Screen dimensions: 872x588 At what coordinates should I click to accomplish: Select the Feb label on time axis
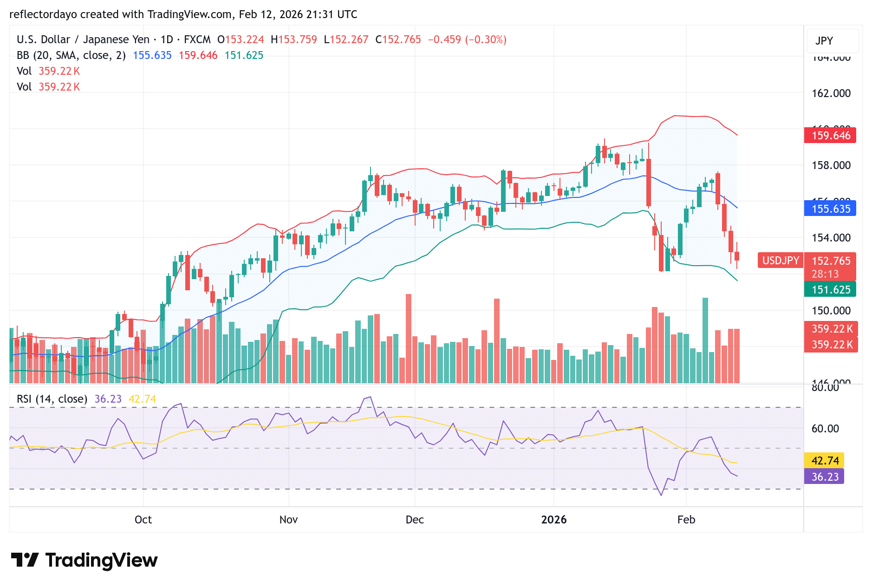(x=686, y=520)
